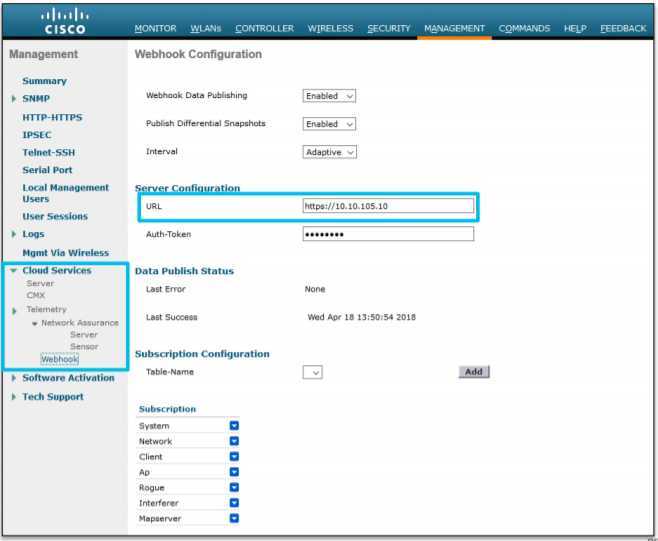Open HTTP-HTTPS settings

pyautogui.click(x=52, y=118)
